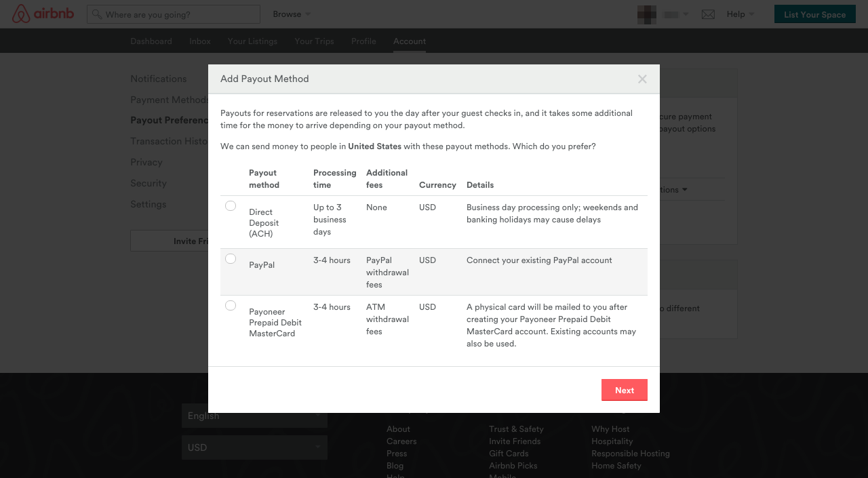868x478 pixels.
Task: Click the 'Processing time' column header
Action: 334,179
